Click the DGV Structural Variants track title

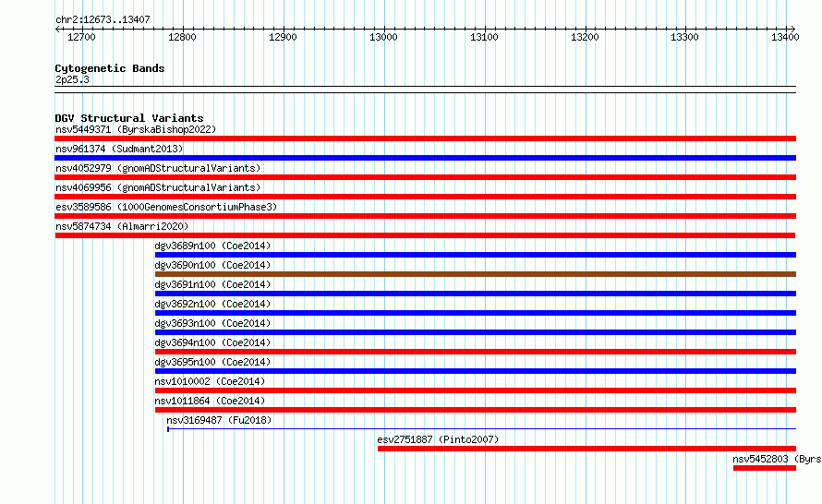pyautogui.click(x=129, y=118)
